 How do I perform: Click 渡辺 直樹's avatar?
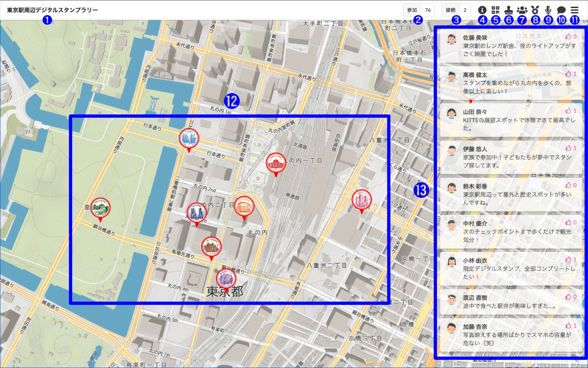pos(452,299)
